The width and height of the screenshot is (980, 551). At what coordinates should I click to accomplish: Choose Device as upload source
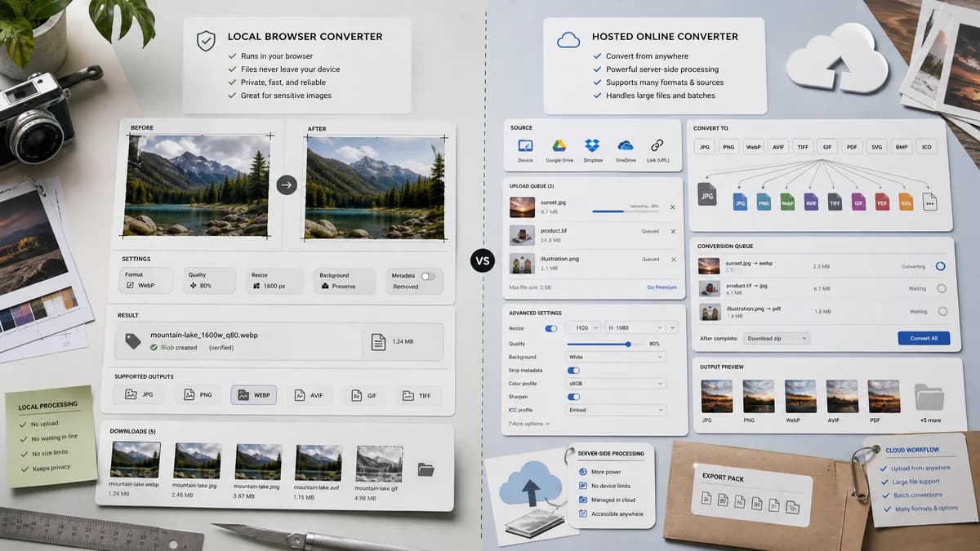tap(525, 145)
